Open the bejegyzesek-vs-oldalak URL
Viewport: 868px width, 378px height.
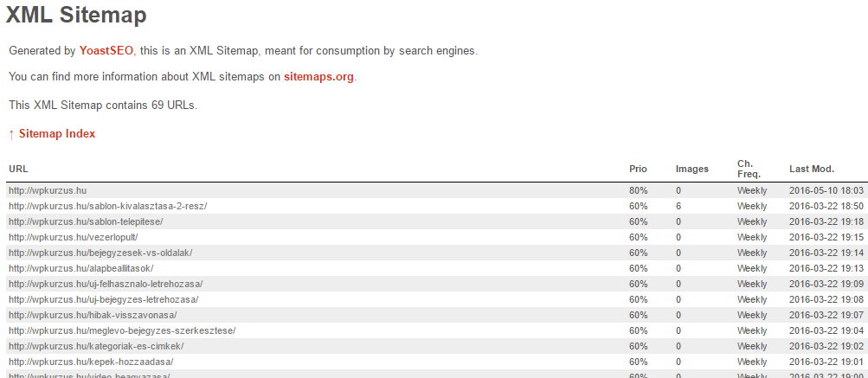[x=100, y=253]
